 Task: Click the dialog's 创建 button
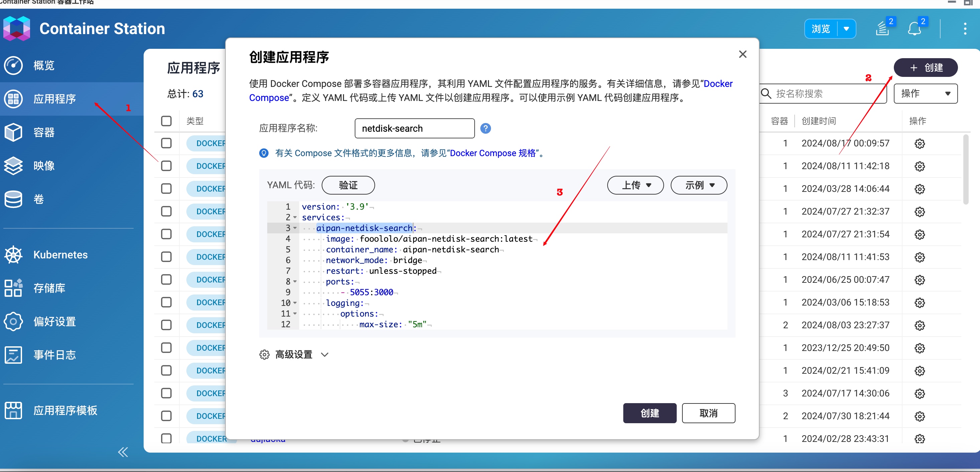[x=650, y=413]
